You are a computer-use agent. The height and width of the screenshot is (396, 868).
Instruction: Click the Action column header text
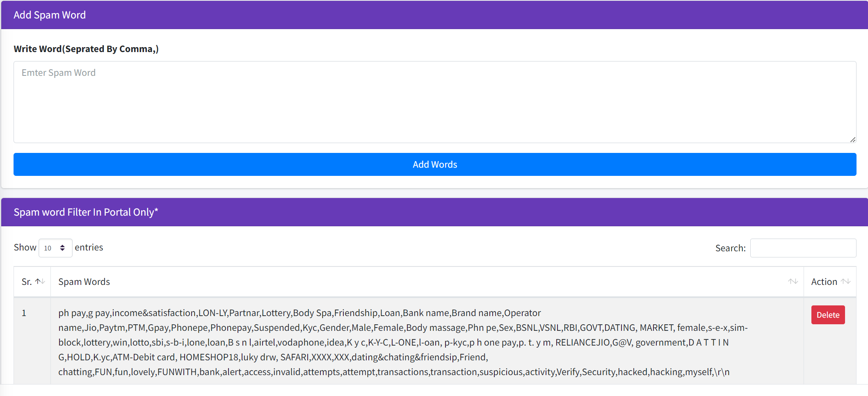[824, 282]
